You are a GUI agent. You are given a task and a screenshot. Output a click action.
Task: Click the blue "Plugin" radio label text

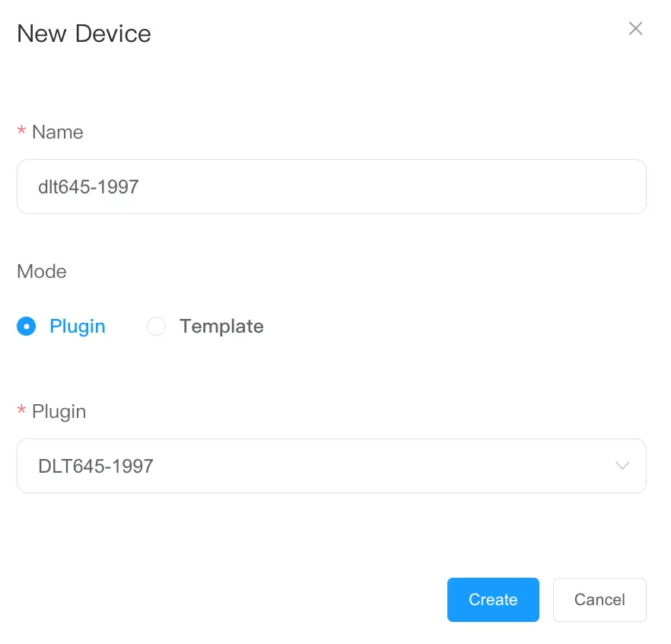point(77,327)
